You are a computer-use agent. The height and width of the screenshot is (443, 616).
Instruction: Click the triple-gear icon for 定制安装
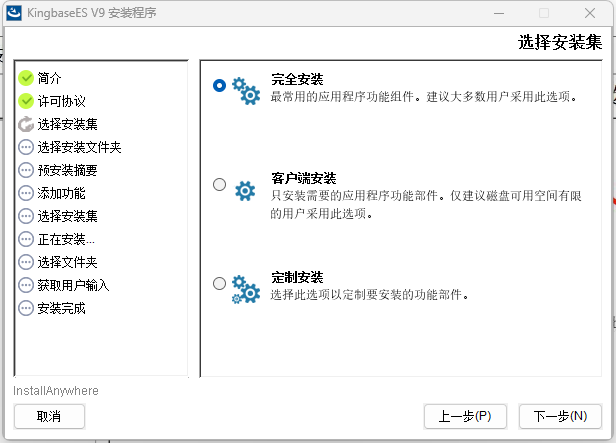pyautogui.click(x=246, y=289)
